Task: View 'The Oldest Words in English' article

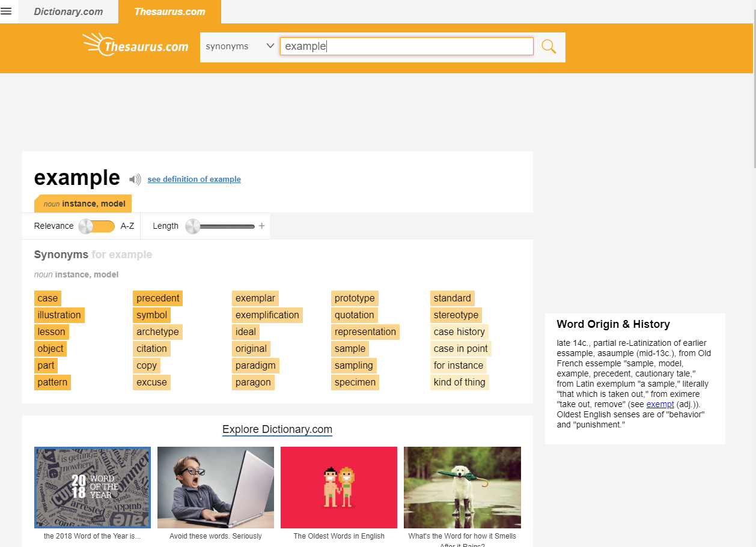Action: coord(338,487)
